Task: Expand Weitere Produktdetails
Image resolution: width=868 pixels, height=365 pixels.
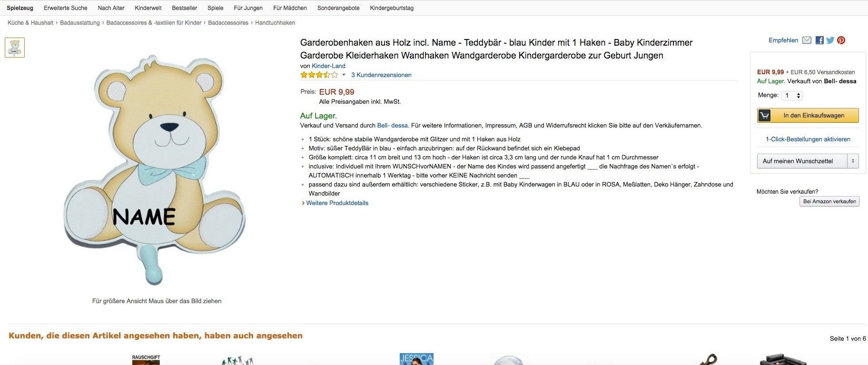Action: coord(337,203)
